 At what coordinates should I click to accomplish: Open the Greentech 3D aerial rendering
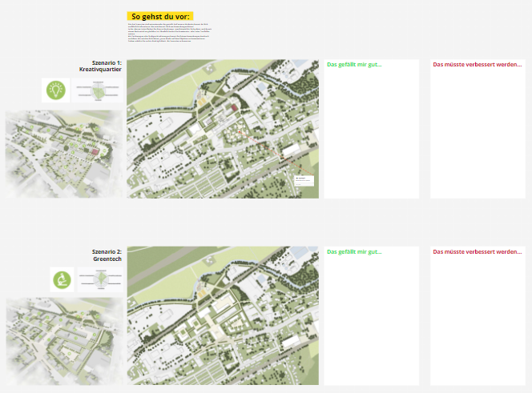(64, 342)
